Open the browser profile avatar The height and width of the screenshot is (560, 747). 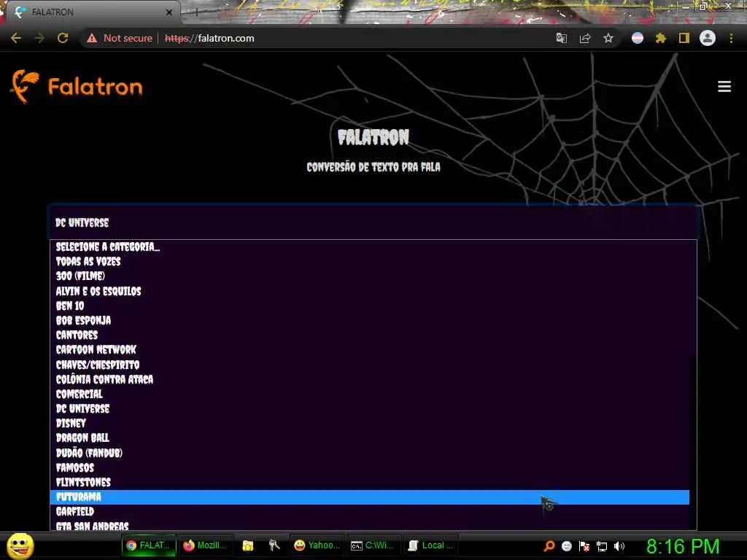[x=708, y=38]
